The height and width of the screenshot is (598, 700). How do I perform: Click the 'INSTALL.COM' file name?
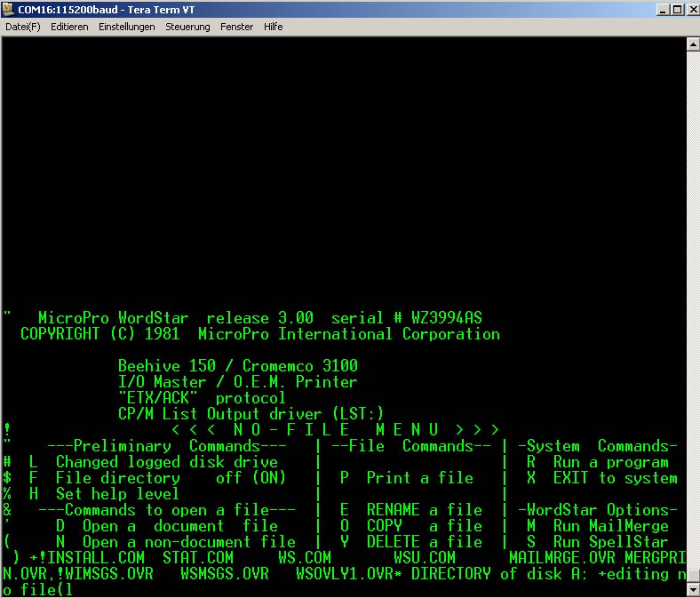click(96, 558)
